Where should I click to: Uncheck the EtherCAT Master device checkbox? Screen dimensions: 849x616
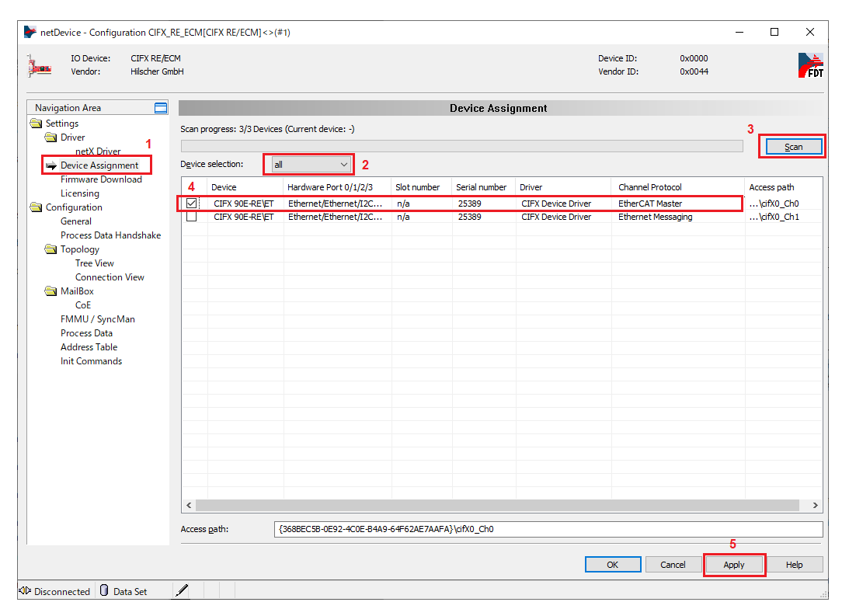click(x=191, y=204)
